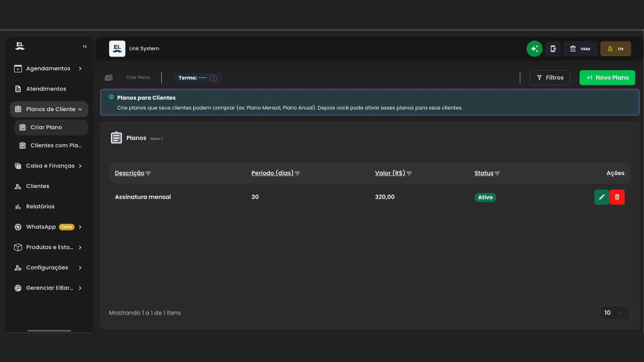Screen dimensions: 644x362
Task: Click the bank icon showing 1168d
Action: click(580, 49)
